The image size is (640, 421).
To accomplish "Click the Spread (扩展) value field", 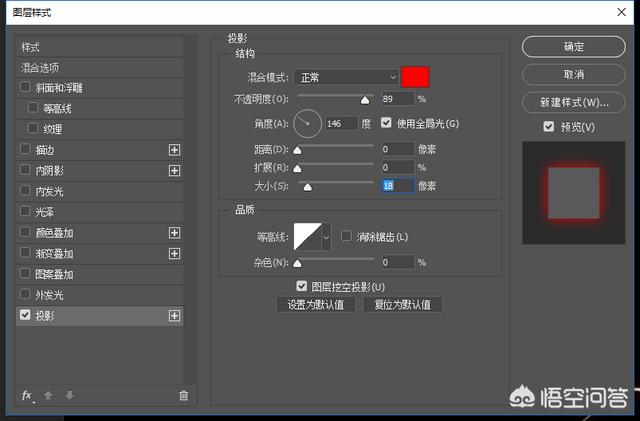I will pos(398,167).
